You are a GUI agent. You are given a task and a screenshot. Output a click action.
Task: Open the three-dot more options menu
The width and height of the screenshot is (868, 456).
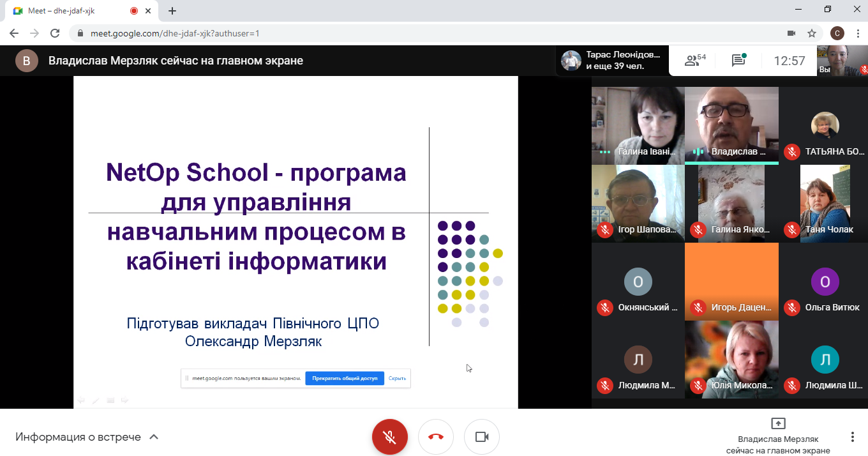(x=852, y=437)
